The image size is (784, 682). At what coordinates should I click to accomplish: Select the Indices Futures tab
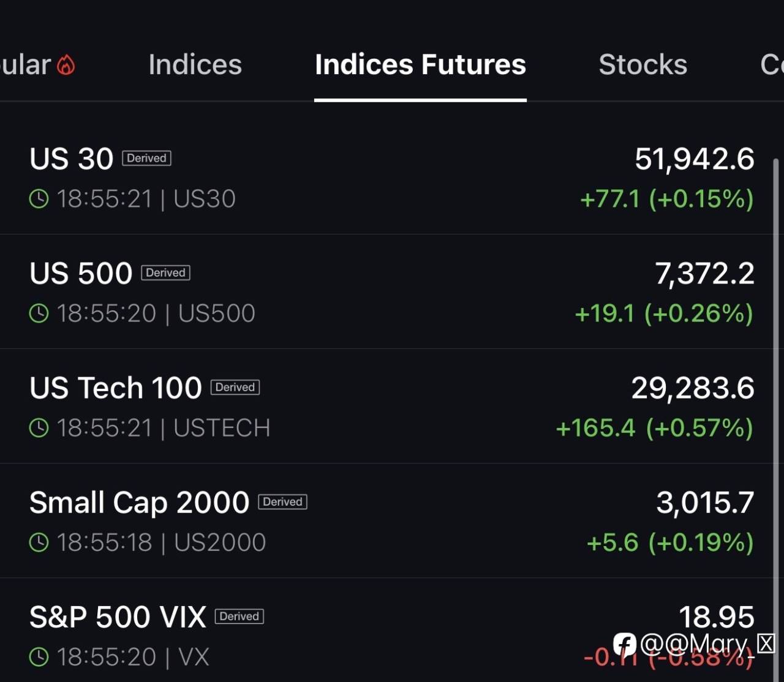(x=420, y=65)
